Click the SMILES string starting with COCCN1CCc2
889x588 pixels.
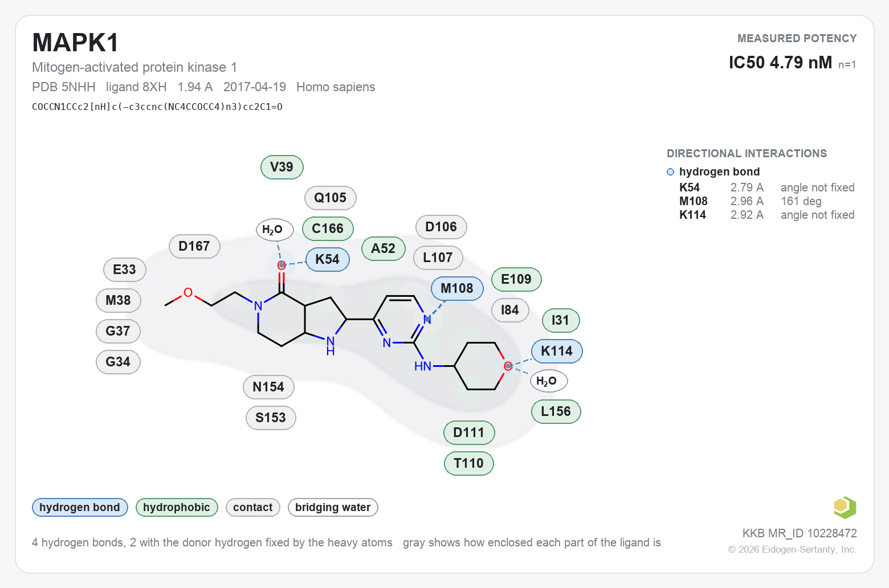click(157, 107)
